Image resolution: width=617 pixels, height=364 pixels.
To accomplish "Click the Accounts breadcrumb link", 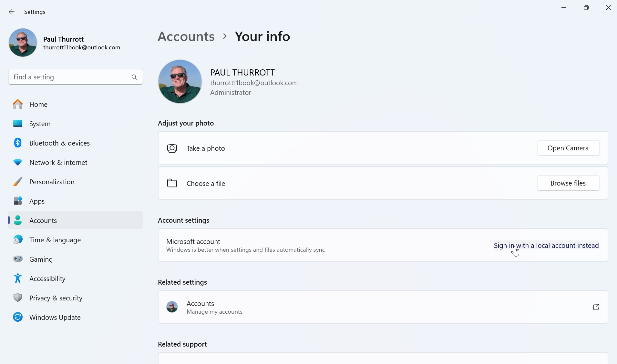I will pyautogui.click(x=186, y=36).
